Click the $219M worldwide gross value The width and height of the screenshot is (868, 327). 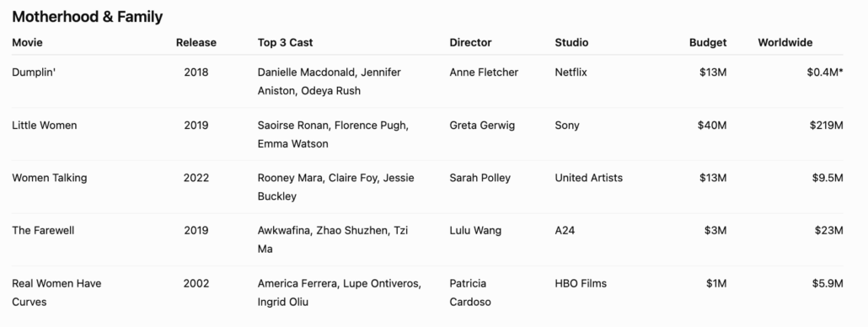tap(826, 125)
